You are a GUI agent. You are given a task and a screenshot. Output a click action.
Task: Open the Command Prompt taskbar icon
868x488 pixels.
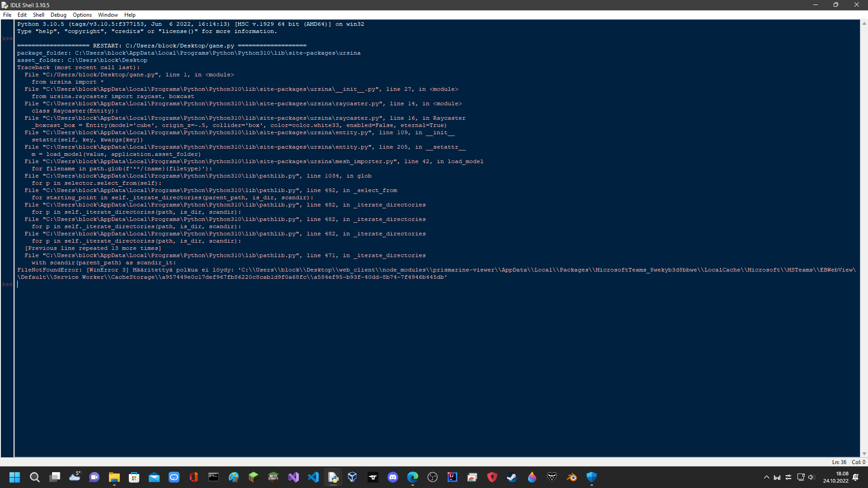[213, 477]
